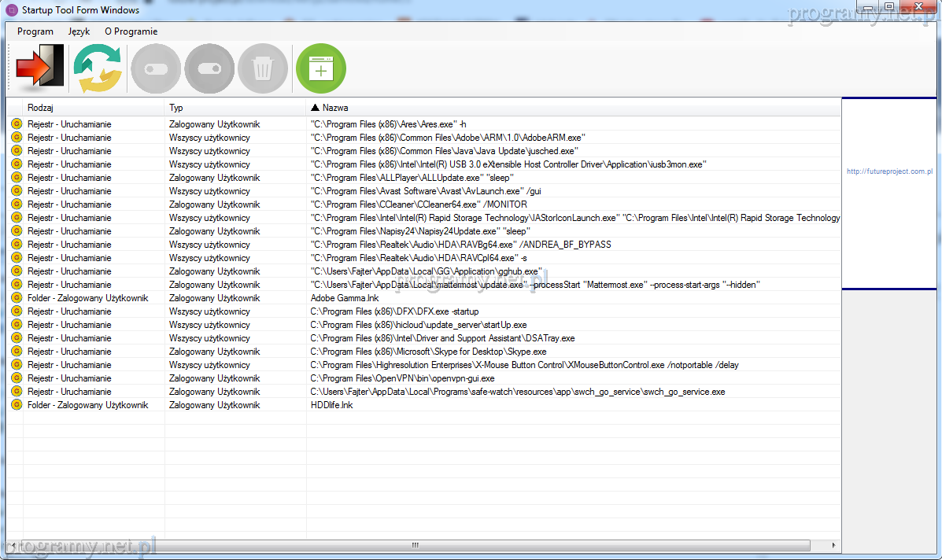Toggle sort order on Nazwa column
This screenshot has width=942, height=560.
551,108
